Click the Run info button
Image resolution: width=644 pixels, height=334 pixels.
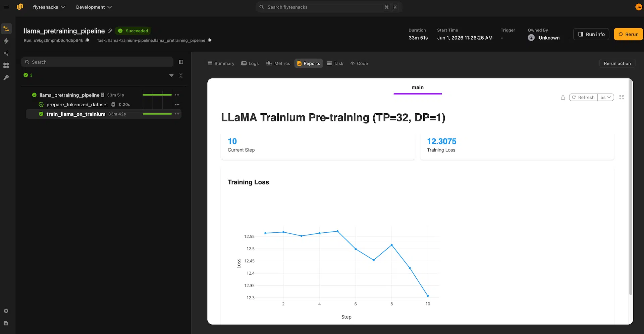click(591, 34)
